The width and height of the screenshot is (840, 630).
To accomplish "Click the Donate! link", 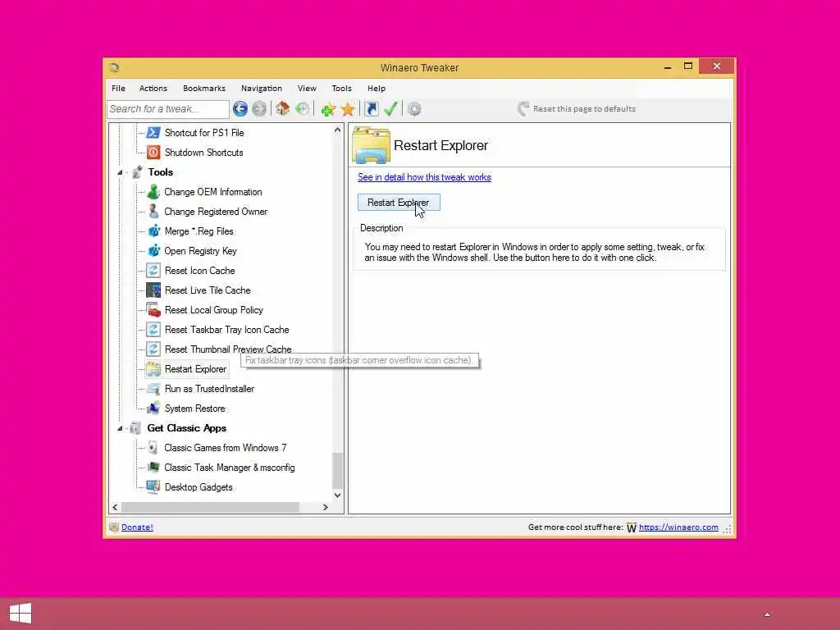I will [x=137, y=527].
